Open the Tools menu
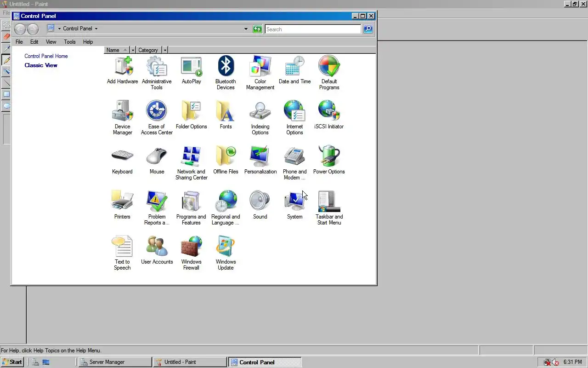 point(70,42)
